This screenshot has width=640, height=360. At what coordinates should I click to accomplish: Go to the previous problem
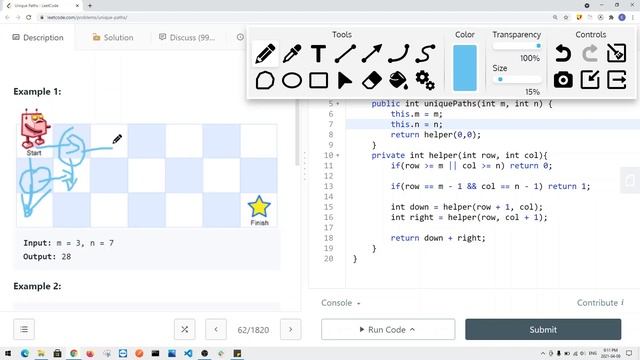click(216, 329)
